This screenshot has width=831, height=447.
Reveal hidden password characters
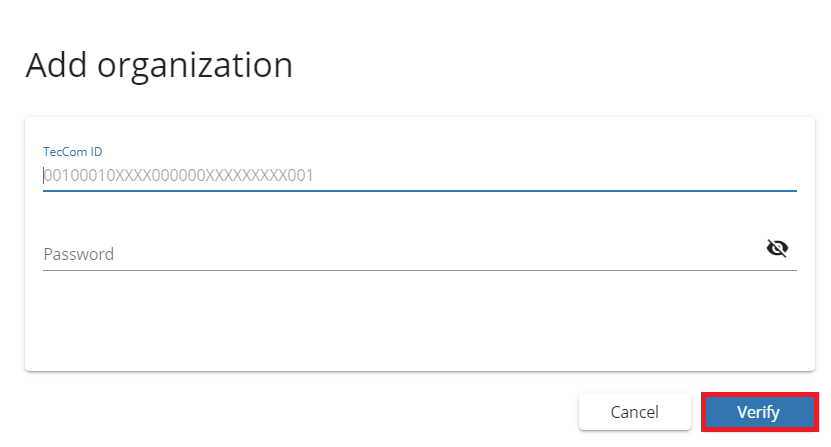(777, 248)
